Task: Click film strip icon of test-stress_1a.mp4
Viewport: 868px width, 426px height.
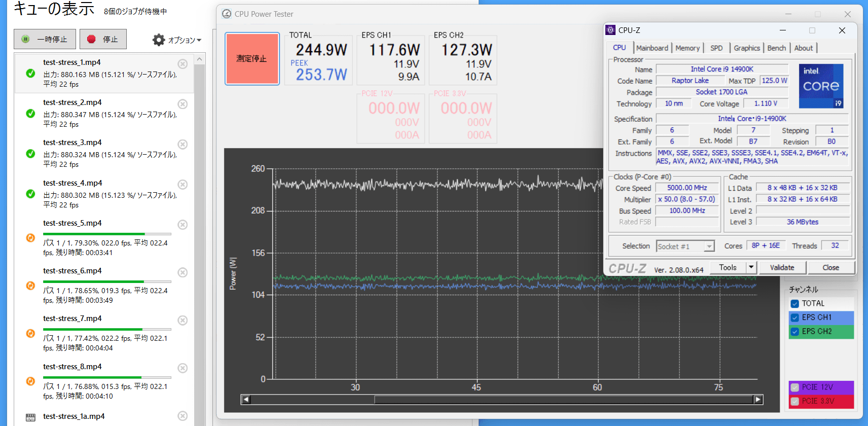Action: pos(30,418)
